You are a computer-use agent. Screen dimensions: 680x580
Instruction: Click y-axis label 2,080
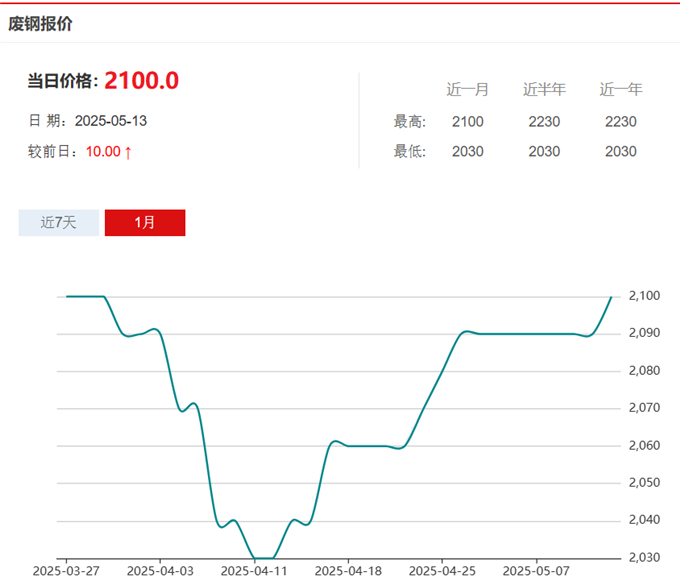644,371
